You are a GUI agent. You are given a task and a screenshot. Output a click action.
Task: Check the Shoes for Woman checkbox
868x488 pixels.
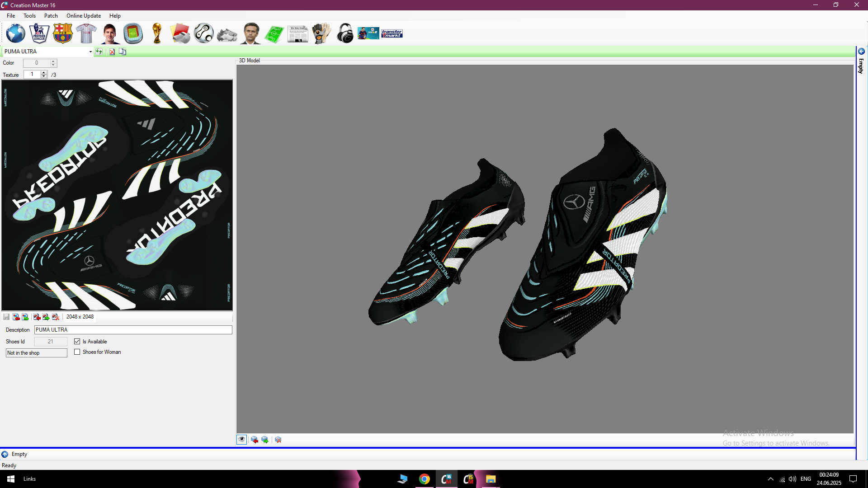pos(77,352)
